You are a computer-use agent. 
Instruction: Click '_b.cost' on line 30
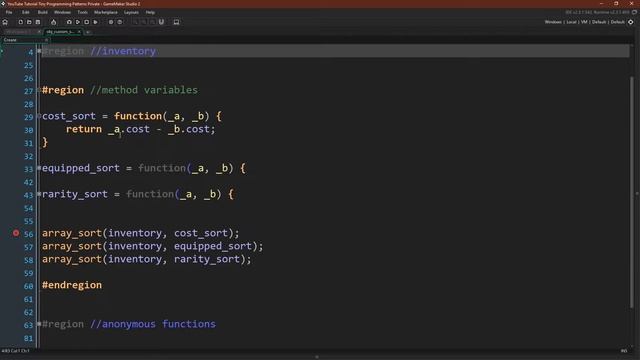pyautogui.click(x=189, y=129)
